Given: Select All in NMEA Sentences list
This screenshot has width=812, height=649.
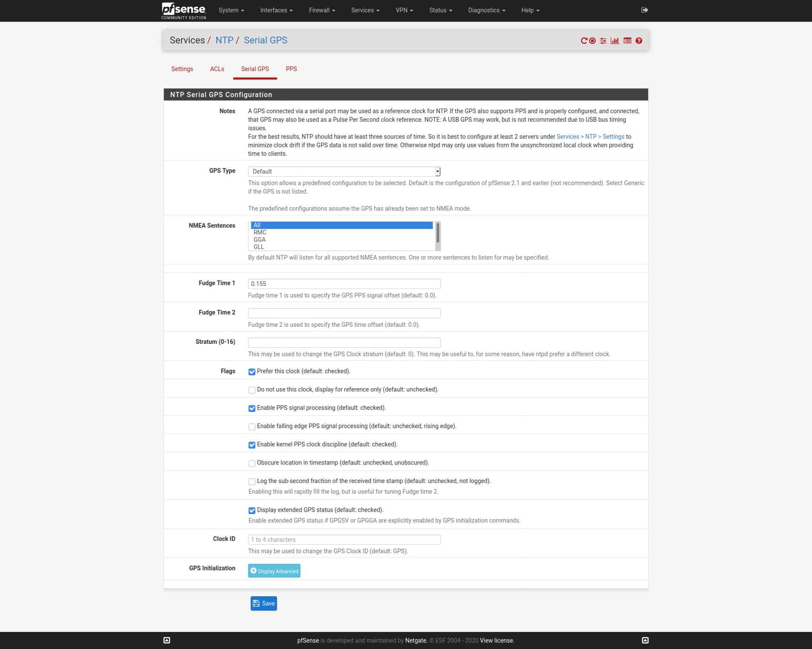Looking at the screenshot, I should 342,225.
